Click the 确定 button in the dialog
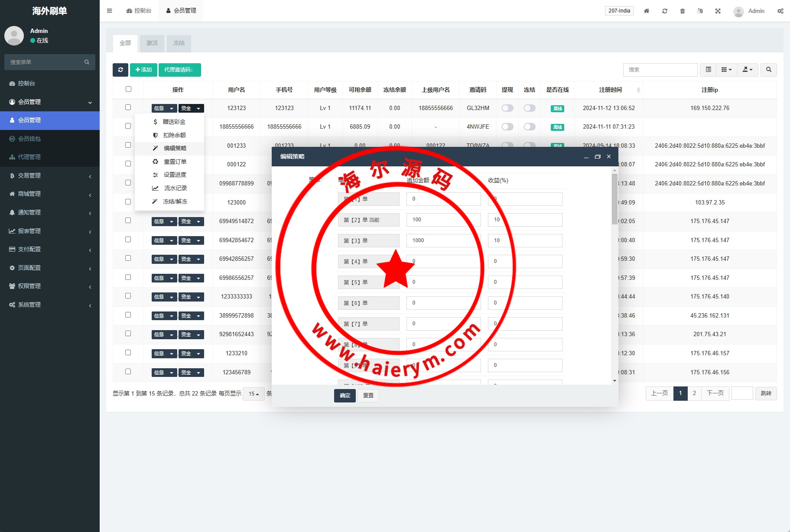790x532 pixels. coord(345,396)
